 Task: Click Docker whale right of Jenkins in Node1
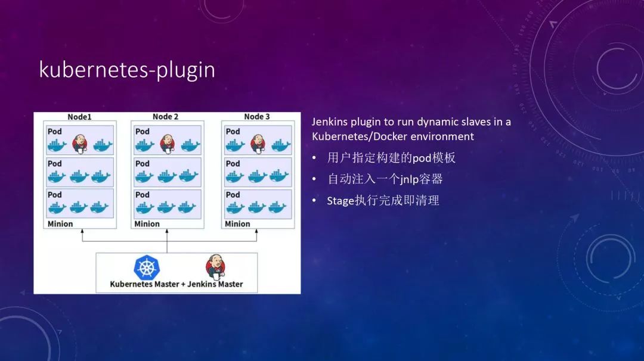click(x=103, y=145)
